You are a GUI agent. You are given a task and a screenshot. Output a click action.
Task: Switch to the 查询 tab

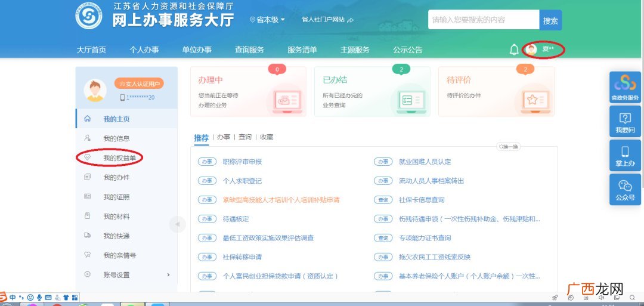point(245,137)
